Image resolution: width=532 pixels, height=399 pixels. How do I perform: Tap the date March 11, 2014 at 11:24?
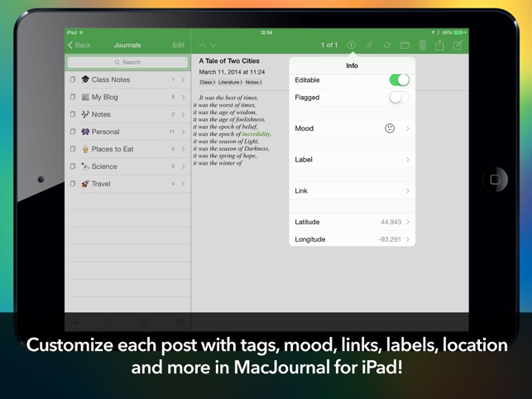pos(232,72)
